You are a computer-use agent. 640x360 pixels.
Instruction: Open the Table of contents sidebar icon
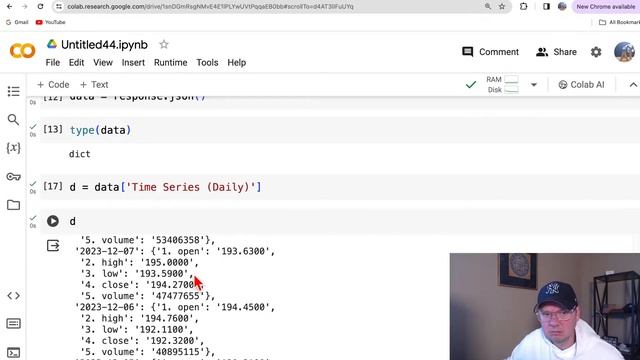[x=13, y=91]
